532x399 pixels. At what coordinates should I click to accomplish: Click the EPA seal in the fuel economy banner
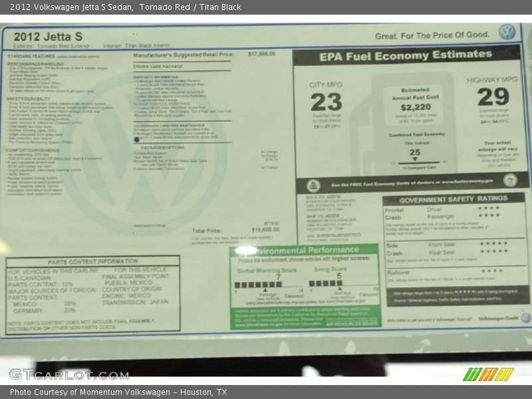[313, 186]
